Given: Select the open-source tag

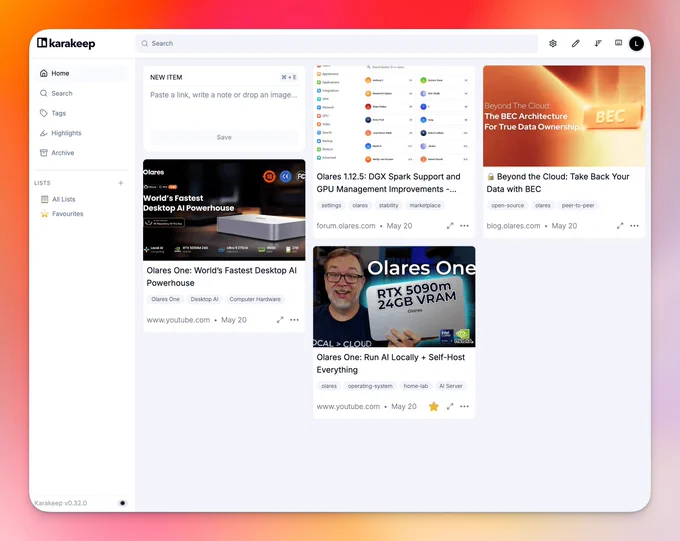Looking at the screenshot, I should pos(507,205).
